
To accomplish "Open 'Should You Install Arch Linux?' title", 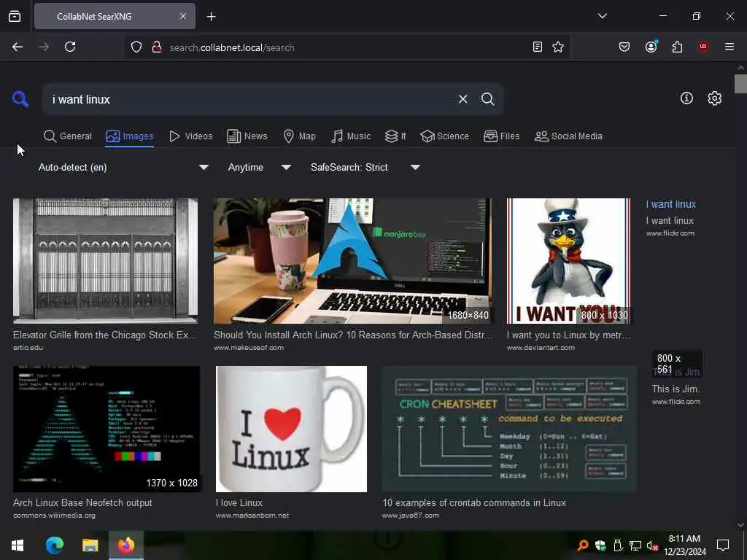I will 354,335.
